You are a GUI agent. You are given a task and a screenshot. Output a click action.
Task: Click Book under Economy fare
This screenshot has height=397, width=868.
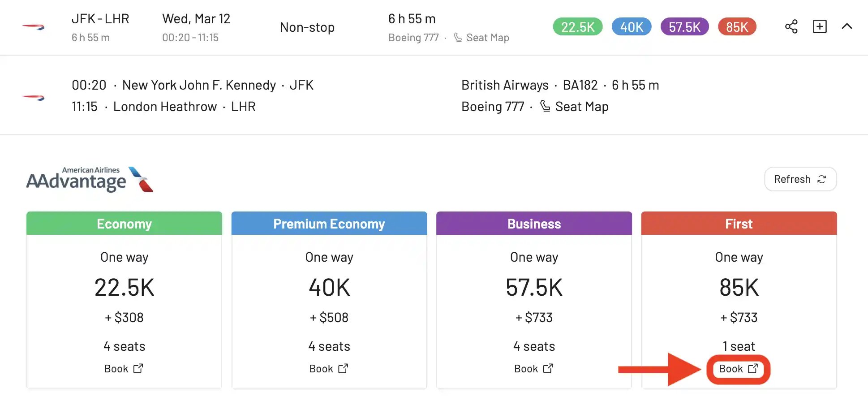[x=124, y=369]
